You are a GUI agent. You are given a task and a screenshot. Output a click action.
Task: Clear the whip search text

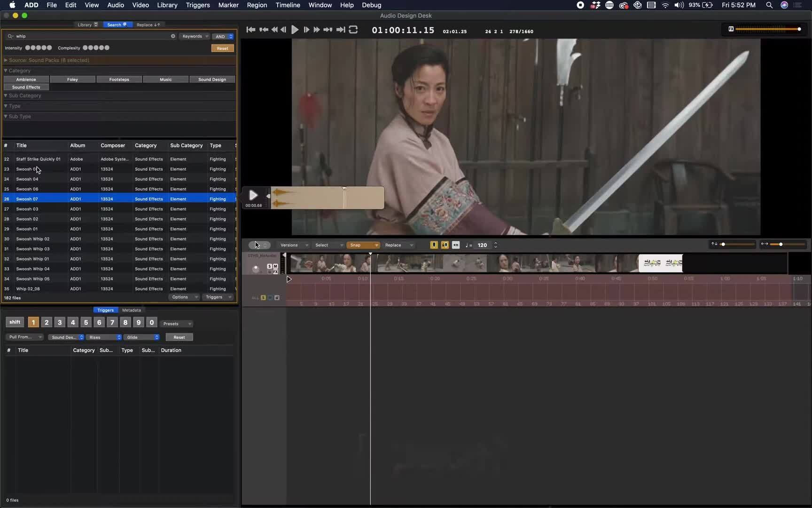pos(173,36)
